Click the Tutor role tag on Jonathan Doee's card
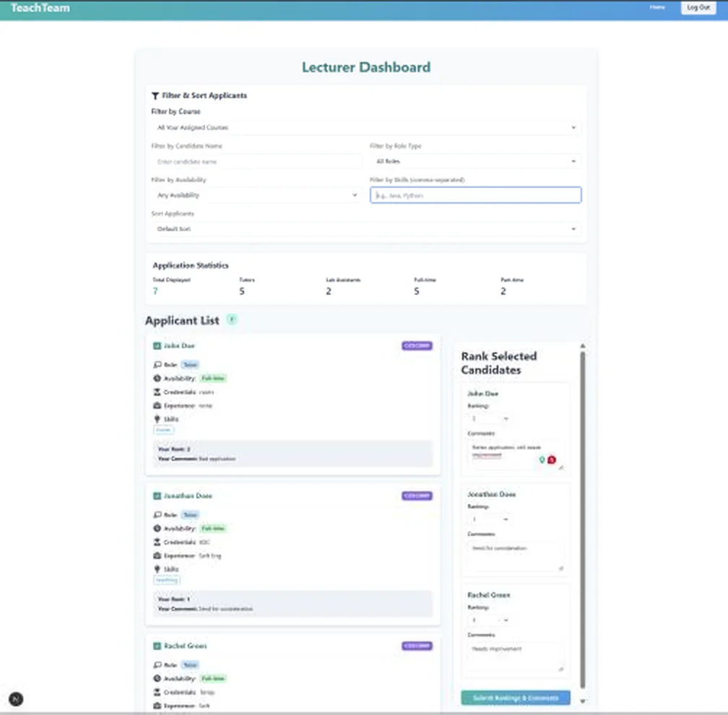The image size is (728, 715). coord(190,515)
